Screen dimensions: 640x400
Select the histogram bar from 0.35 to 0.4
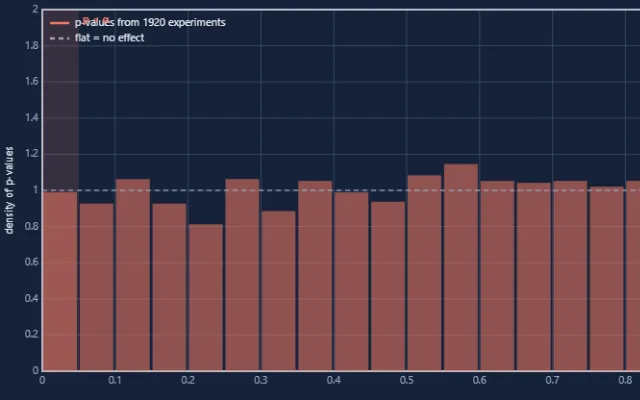point(315,276)
